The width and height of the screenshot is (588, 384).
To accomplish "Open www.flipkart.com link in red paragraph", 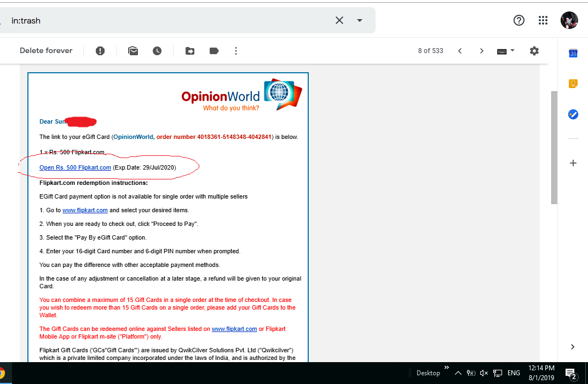I will [234, 329].
